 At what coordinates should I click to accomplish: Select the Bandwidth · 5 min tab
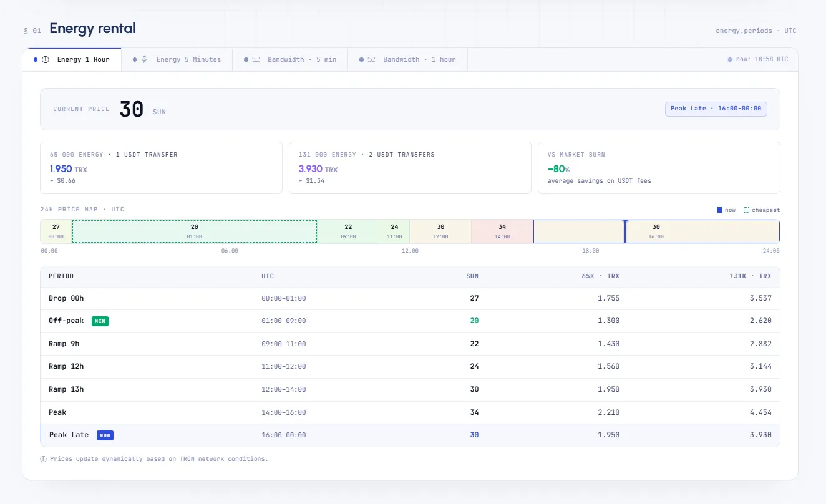coord(290,60)
